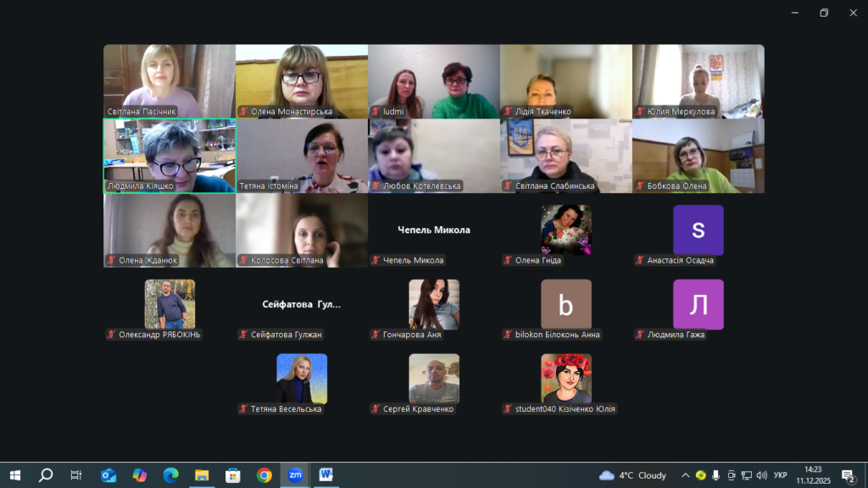This screenshot has height=488, width=868.
Task: Expand the hidden tray icons chevron
Action: [x=685, y=475]
